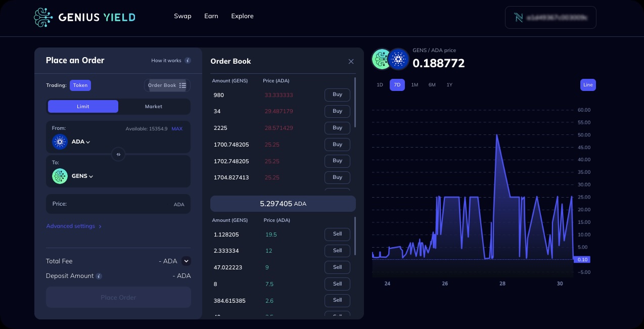
Task: Expand the Total Fee details chevron
Action: coord(186,261)
